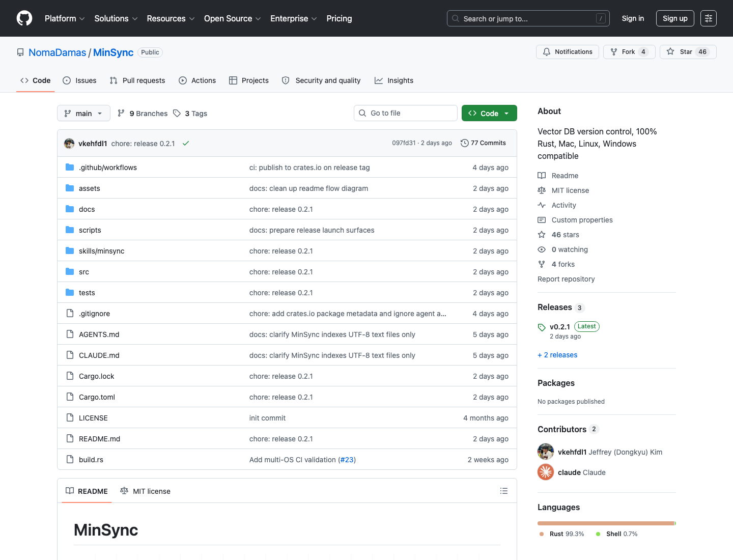Open the skills/minsync folder
Screen dimensions: 733x560
pyautogui.click(x=101, y=251)
